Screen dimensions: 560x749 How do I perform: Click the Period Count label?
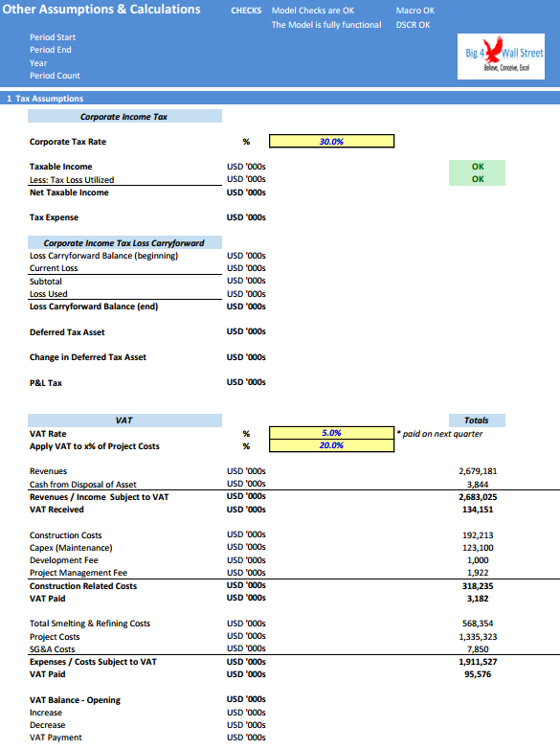55,76
